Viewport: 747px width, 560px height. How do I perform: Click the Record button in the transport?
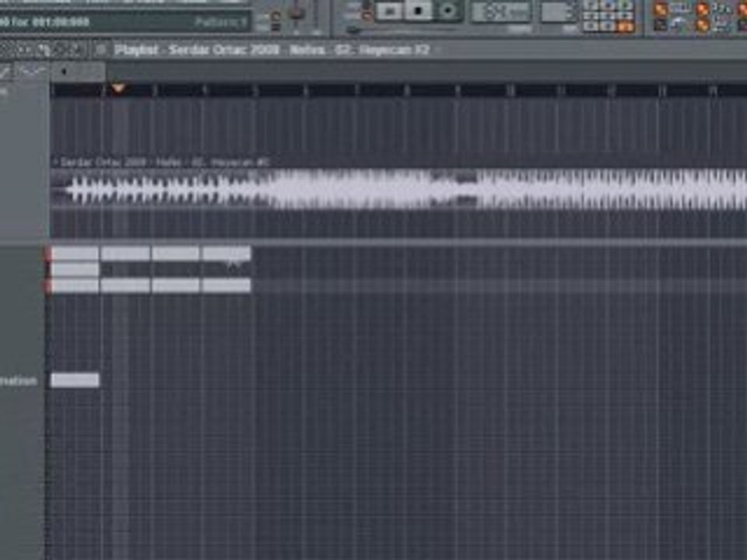[447, 10]
